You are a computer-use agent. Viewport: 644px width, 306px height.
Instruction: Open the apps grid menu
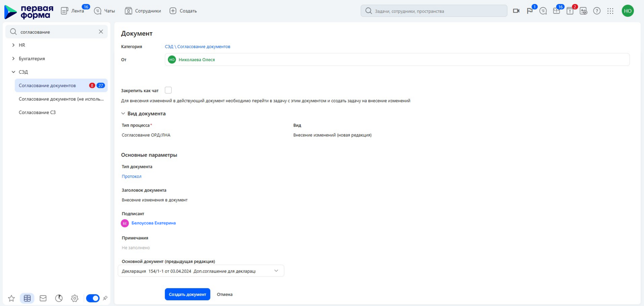[610, 11]
